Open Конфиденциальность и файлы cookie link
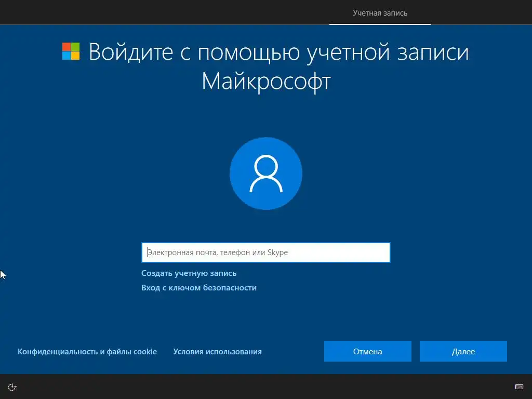 click(87, 352)
